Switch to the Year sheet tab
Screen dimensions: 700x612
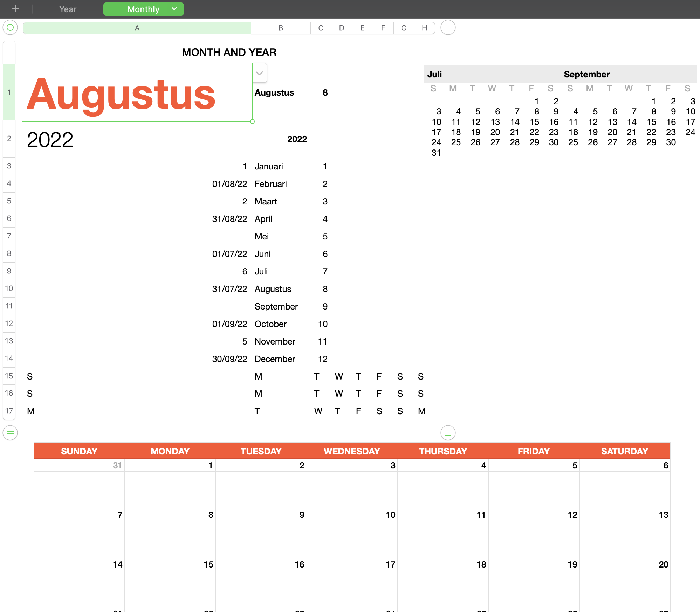pyautogui.click(x=67, y=9)
